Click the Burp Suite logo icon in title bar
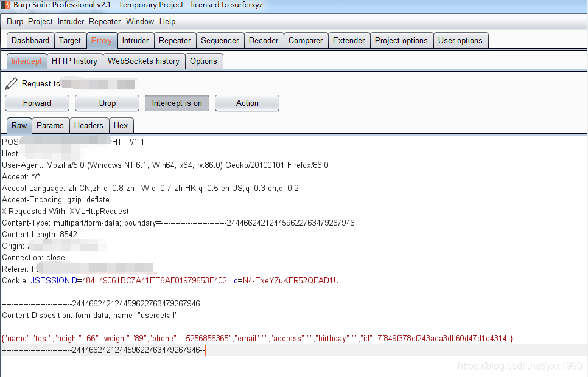Viewport: 588px width, 377px height. click(x=5, y=5)
